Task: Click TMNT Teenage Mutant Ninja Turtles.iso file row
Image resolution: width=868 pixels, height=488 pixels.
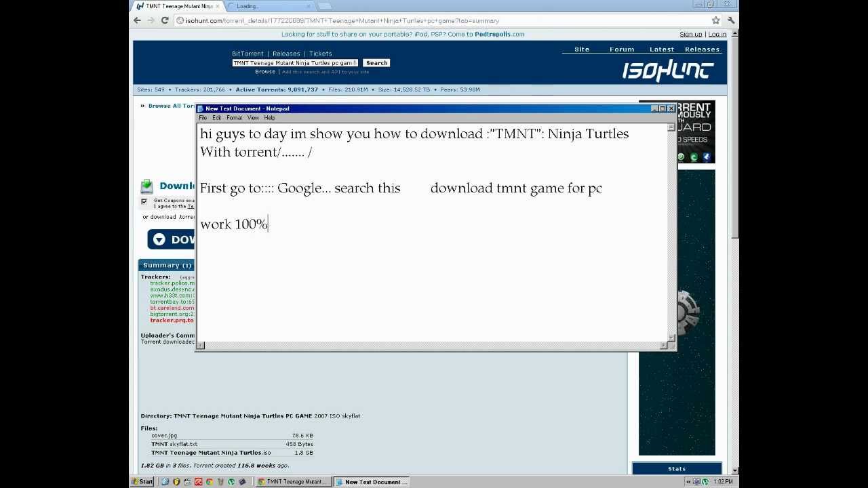Action: point(232,453)
